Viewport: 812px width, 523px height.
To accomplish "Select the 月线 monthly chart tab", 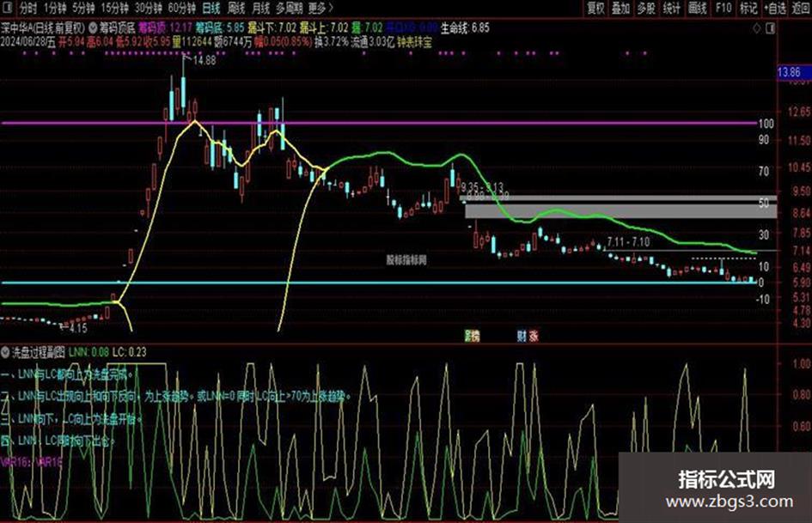I will [x=260, y=8].
